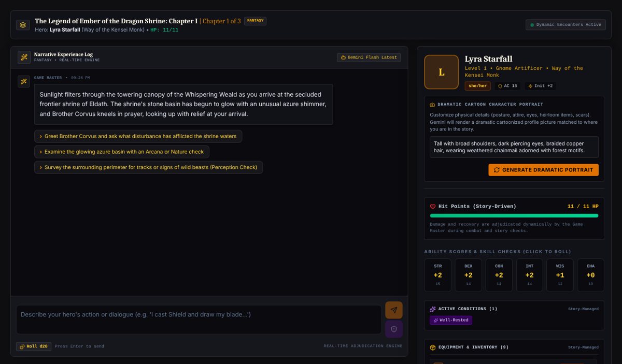Click Lyra Starfall's L avatar portrait
Viewport: 622px width, 364px height.
click(x=442, y=72)
